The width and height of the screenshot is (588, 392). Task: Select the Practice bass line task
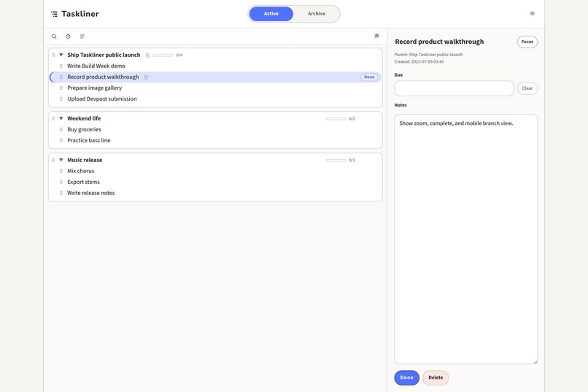click(x=89, y=140)
